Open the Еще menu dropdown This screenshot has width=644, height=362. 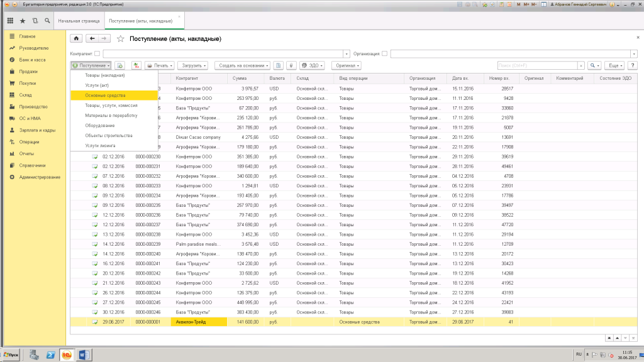615,65
